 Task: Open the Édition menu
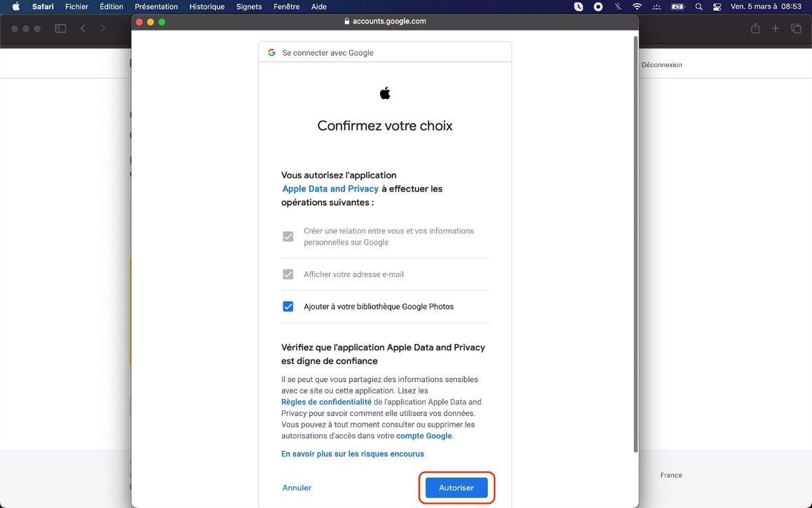click(112, 7)
